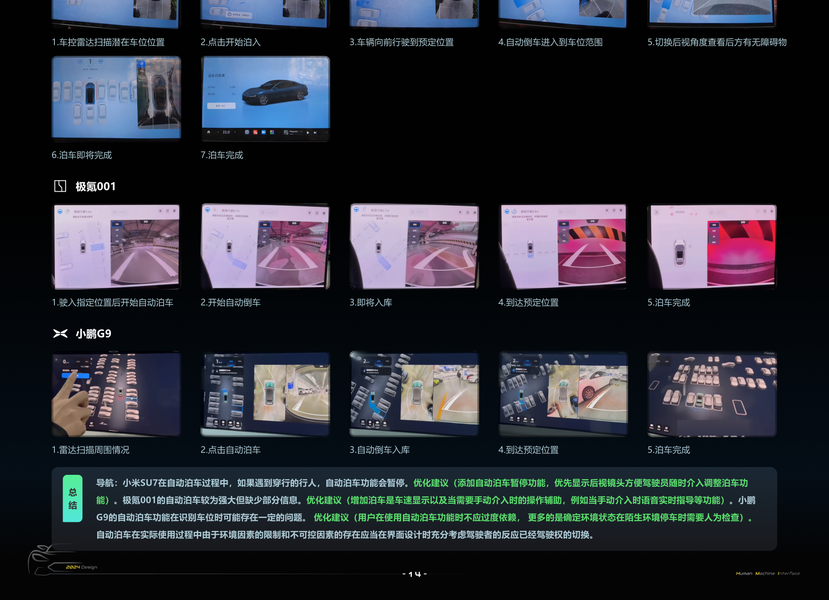Click 4.到达预定位置 caption under 极氪001
Image resolution: width=829 pixels, height=600 pixels.
(528, 302)
